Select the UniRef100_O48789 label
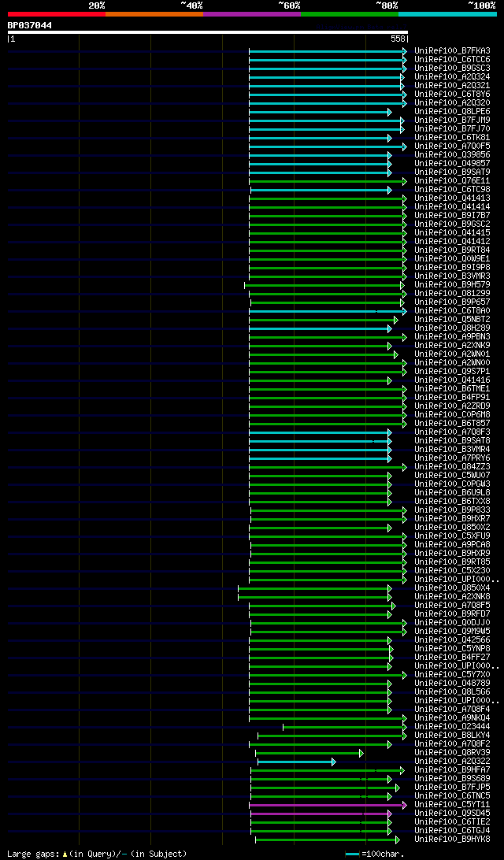The width and height of the screenshot is (504, 860). click(453, 684)
